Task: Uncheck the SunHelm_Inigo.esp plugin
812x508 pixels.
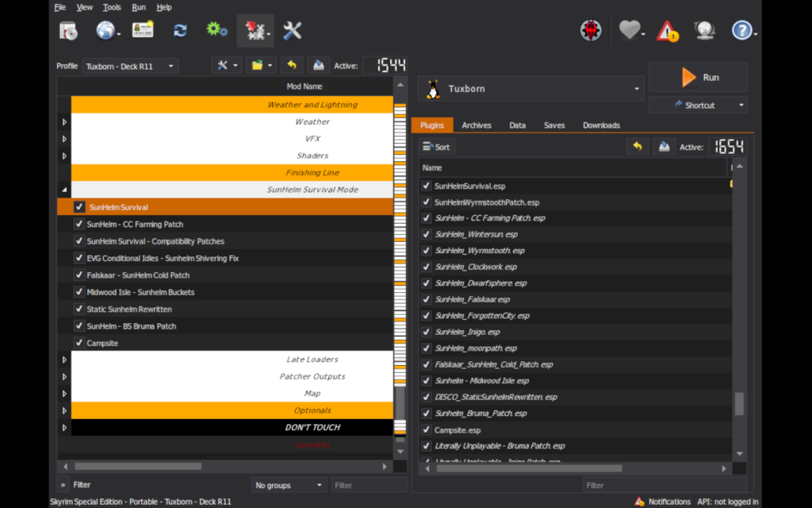Action: pos(427,332)
